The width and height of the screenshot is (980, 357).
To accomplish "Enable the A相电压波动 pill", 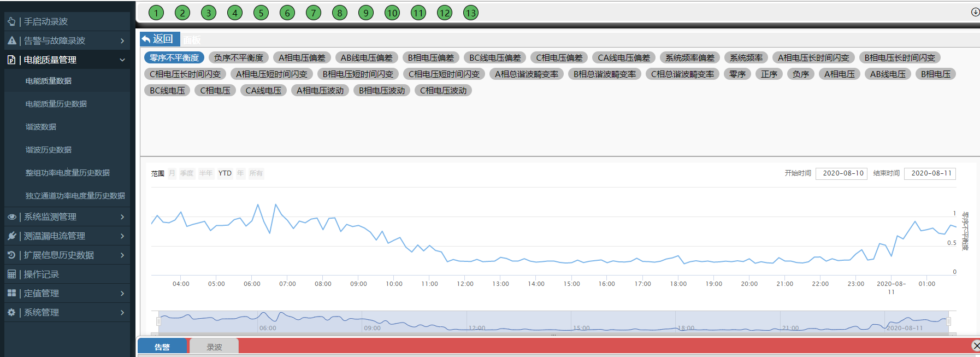I will point(320,91).
